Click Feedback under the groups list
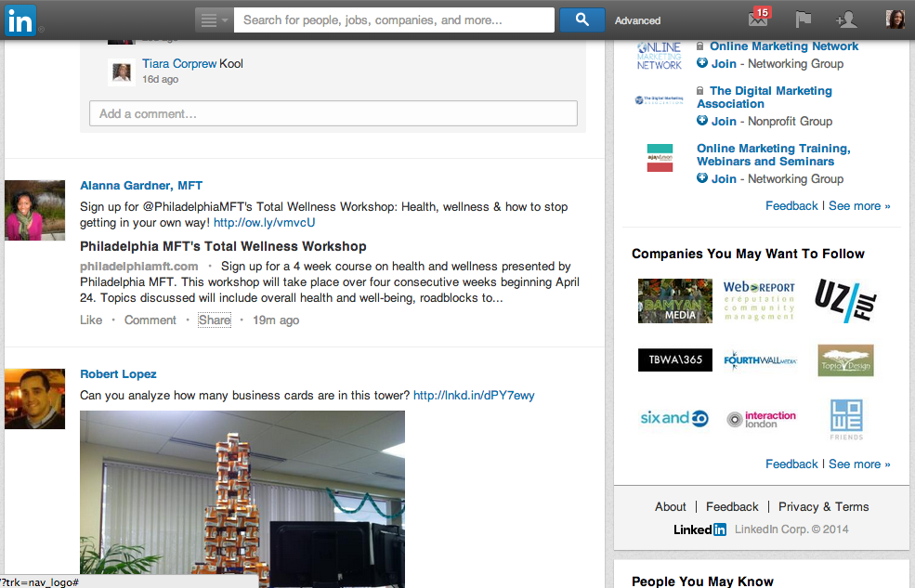This screenshot has width=915, height=588. pos(791,206)
